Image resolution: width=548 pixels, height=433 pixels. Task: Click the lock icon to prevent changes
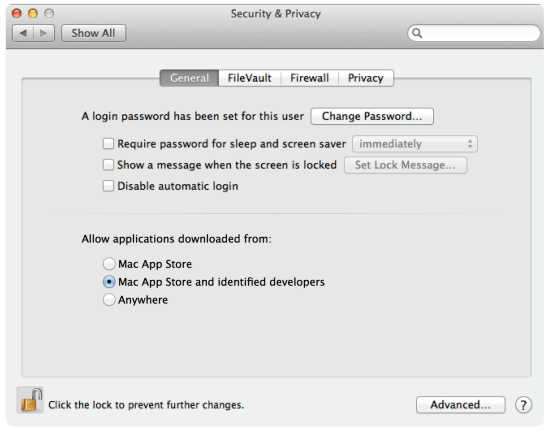tap(30, 400)
